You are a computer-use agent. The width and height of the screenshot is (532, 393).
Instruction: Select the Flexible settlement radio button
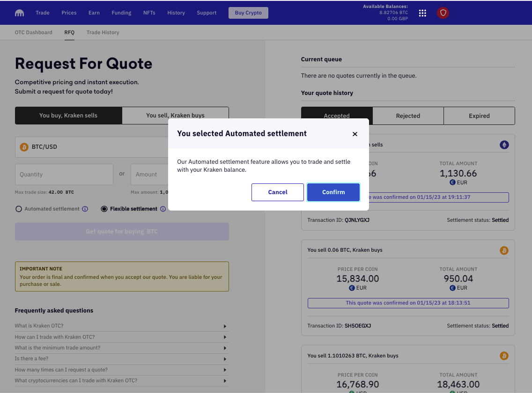(104, 209)
